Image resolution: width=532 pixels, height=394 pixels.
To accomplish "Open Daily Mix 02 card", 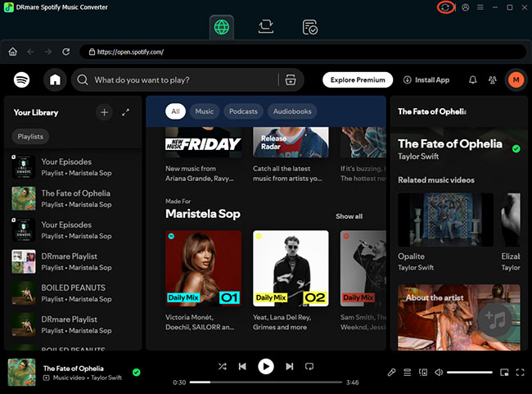I will point(291,281).
